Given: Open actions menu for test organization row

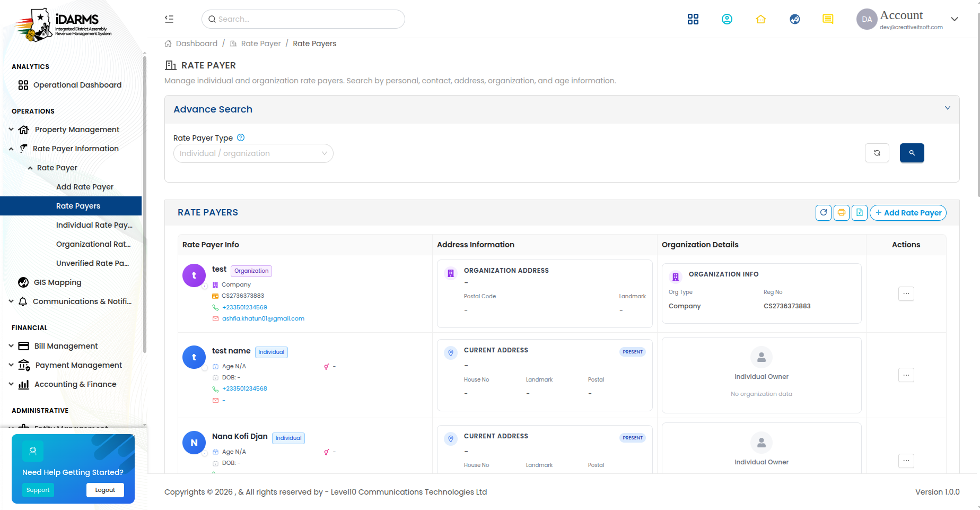Looking at the screenshot, I should (x=906, y=293).
